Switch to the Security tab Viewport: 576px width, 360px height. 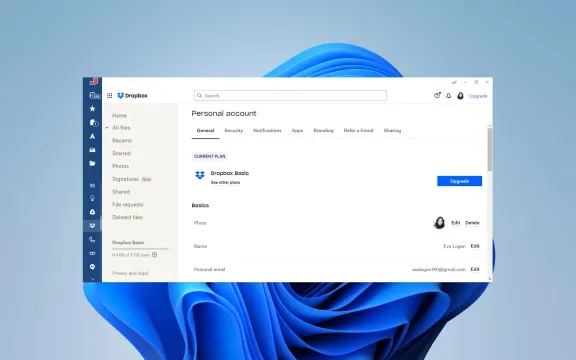tap(234, 130)
